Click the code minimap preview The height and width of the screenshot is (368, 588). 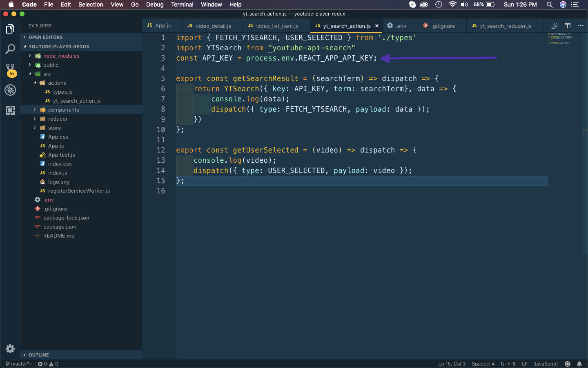pyautogui.click(x=561, y=38)
